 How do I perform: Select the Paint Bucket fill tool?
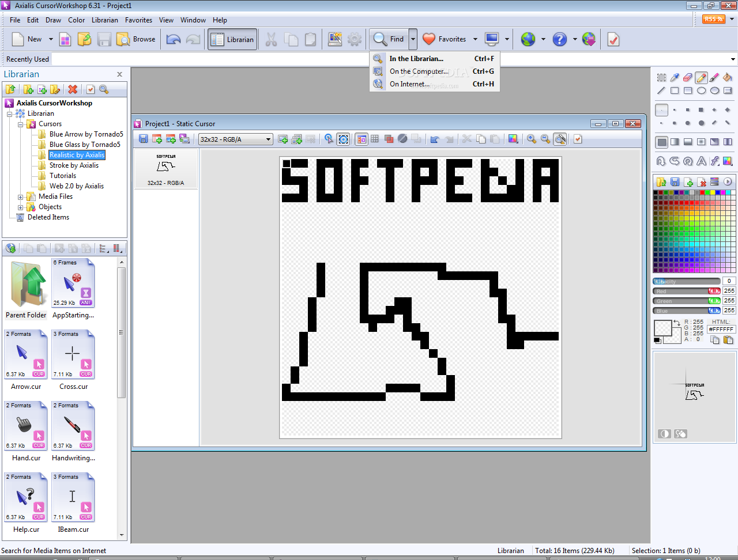[x=728, y=77]
